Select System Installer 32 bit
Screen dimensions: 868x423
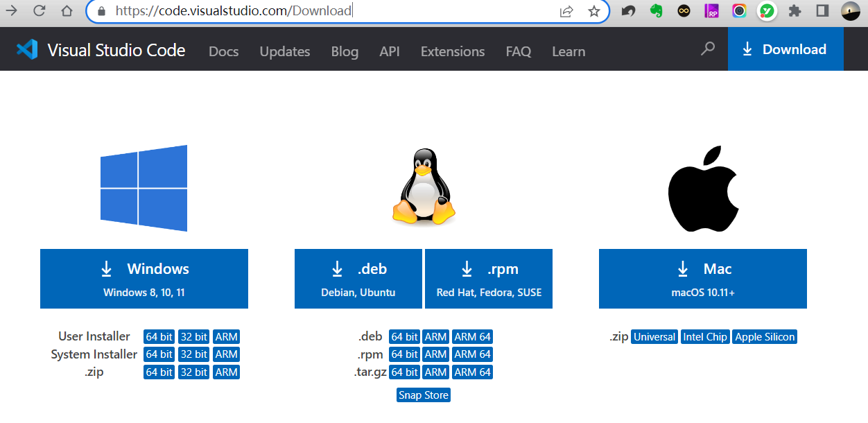(x=194, y=354)
